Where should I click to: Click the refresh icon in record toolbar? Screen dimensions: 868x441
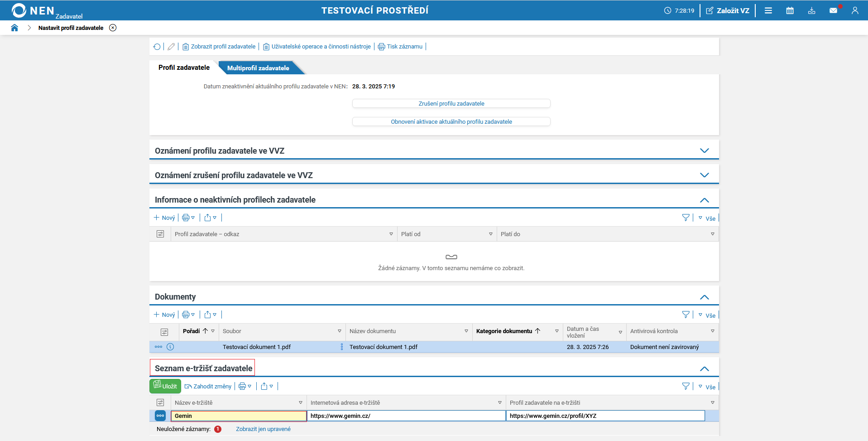157,47
